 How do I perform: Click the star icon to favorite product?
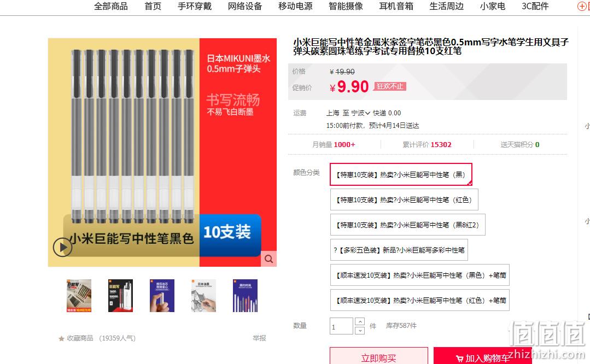[x=61, y=338]
